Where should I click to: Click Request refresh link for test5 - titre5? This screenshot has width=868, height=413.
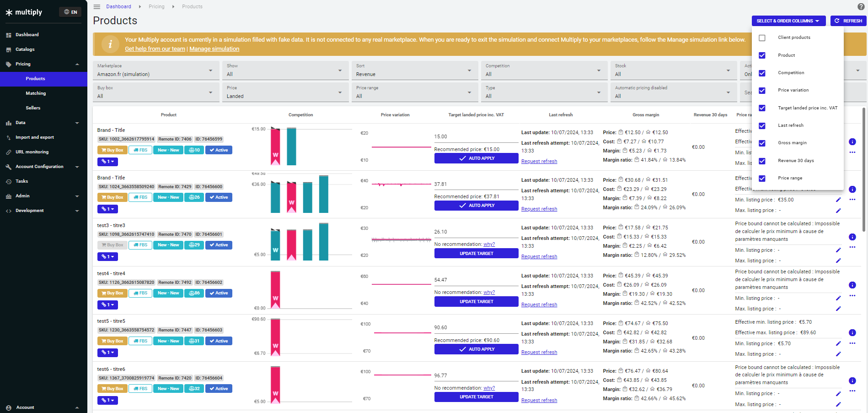539,353
